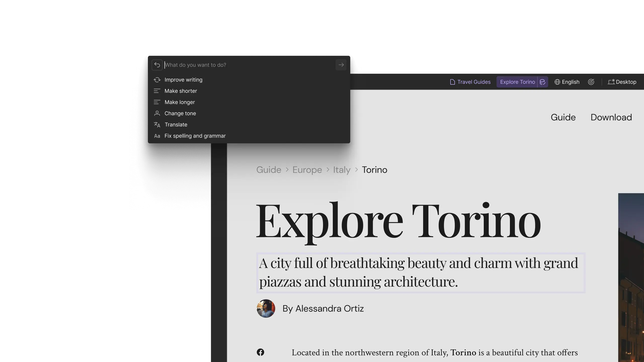Click Europe in the breadcrumb
Image resolution: width=644 pixels, height=362 pixels.
[x=307, y=170]
